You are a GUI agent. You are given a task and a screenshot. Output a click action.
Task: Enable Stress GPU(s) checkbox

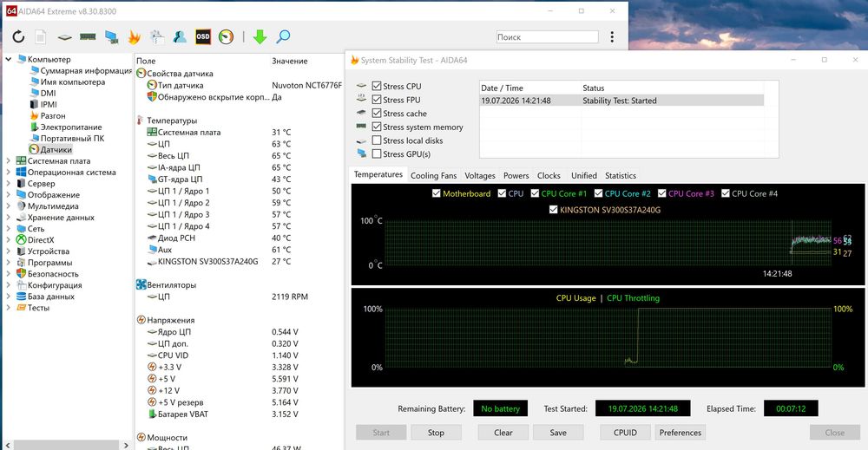click(x=377, y=153)
